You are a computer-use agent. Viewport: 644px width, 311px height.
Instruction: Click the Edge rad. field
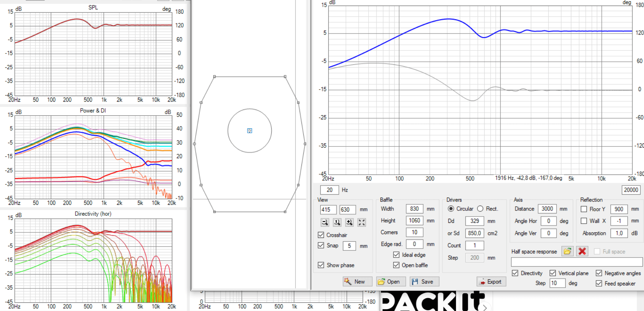click(415, 244)
